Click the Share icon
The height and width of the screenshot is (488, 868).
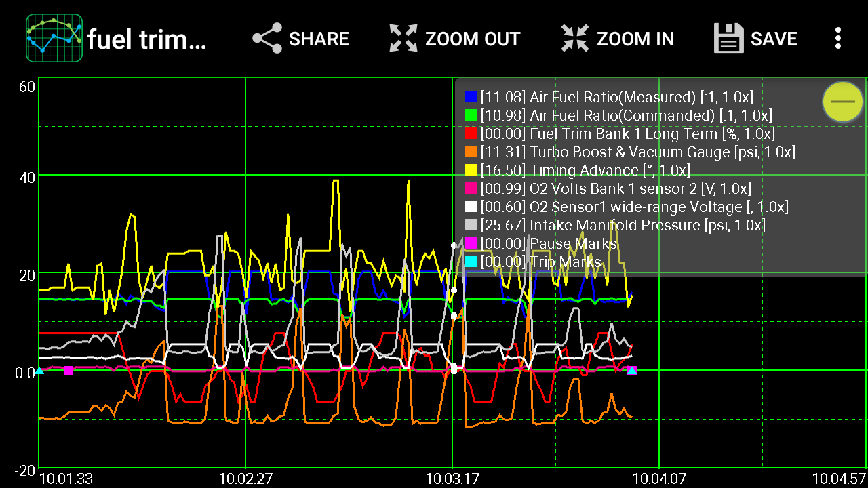coord(267,39)
